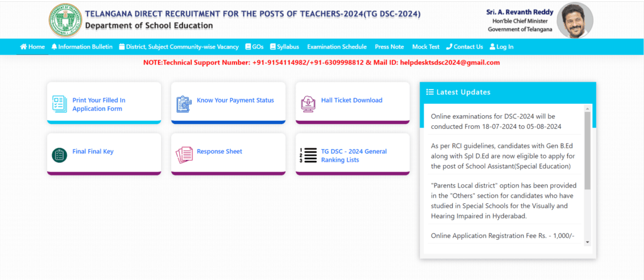Open the Press Note link
Screen dimensions: 644x280
point(389,47)
